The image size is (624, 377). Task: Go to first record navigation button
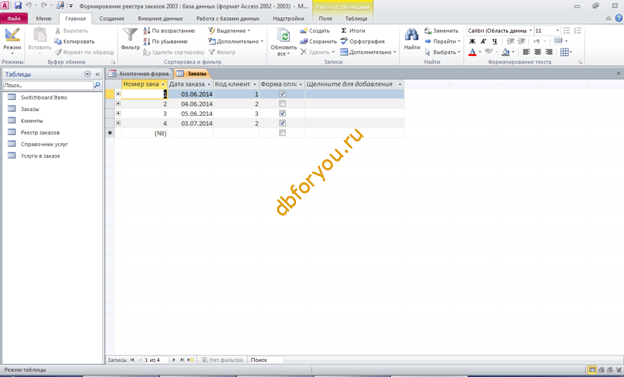click(x=132, y=360)
